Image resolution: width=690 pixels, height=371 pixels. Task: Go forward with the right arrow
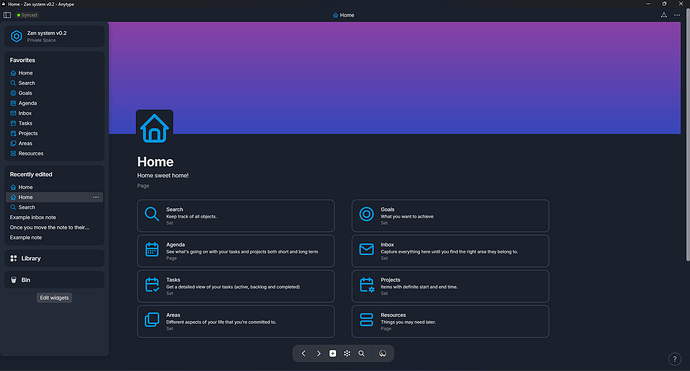(318, 353)
